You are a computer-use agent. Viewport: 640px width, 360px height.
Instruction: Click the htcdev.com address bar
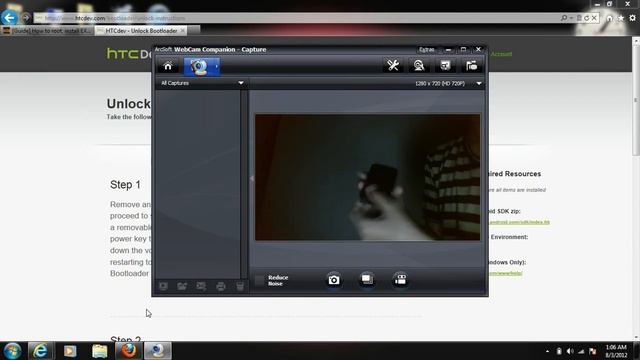click(x=297, y=18)
